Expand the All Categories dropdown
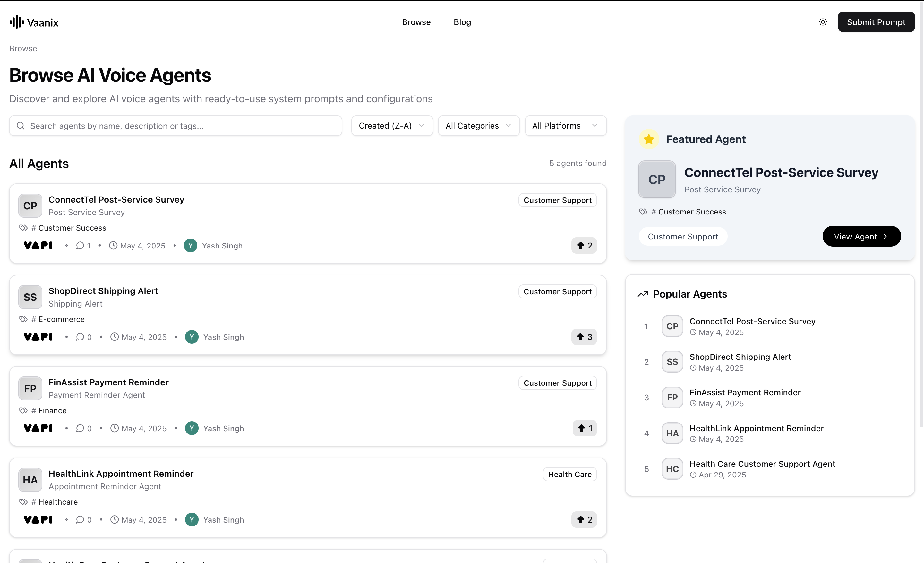 (x=478, y=126)
